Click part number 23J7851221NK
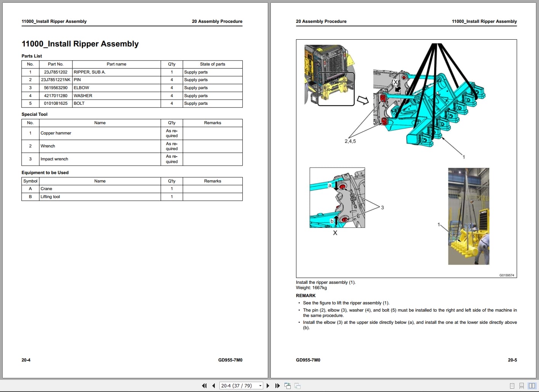Viewport: 539px width, 392px height. click(56, 80)
